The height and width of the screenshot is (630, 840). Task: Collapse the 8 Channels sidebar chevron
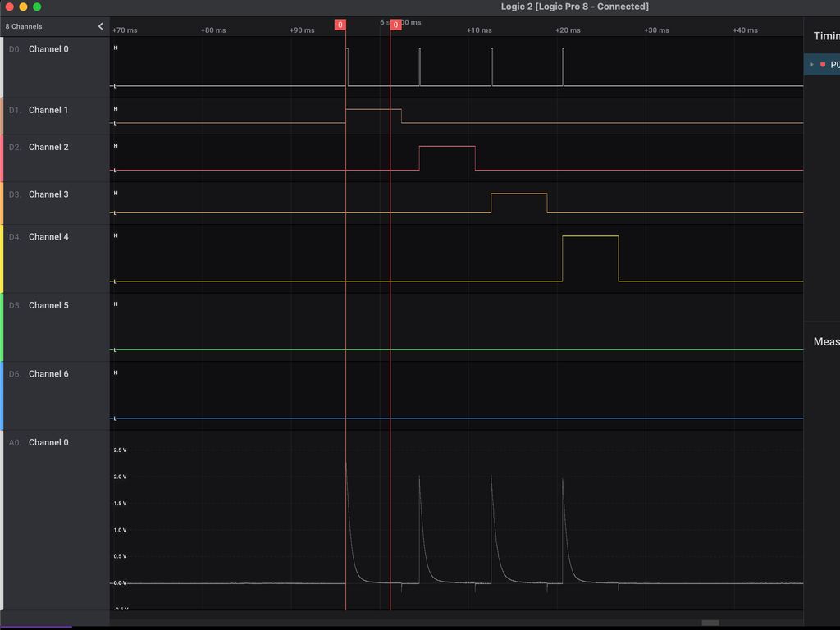click(x=100, y=26)
